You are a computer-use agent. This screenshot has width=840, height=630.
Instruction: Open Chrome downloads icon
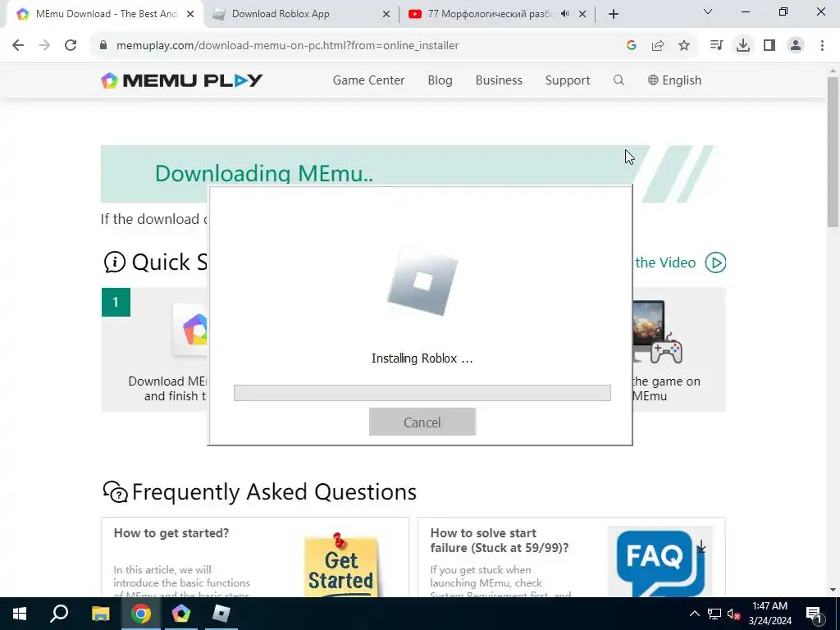743,46
